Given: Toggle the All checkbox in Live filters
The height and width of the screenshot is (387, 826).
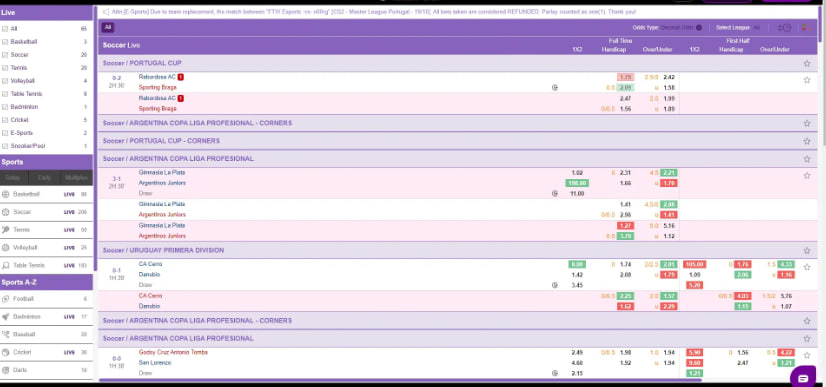Looking at the screenshot, I should coord(5,29).
